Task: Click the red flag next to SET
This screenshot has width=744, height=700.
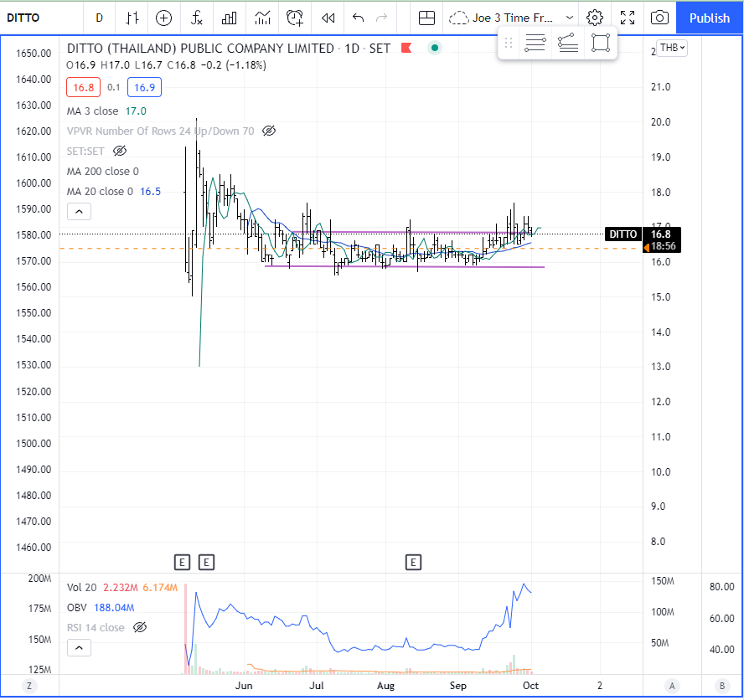Action: (x=406, y=48)
